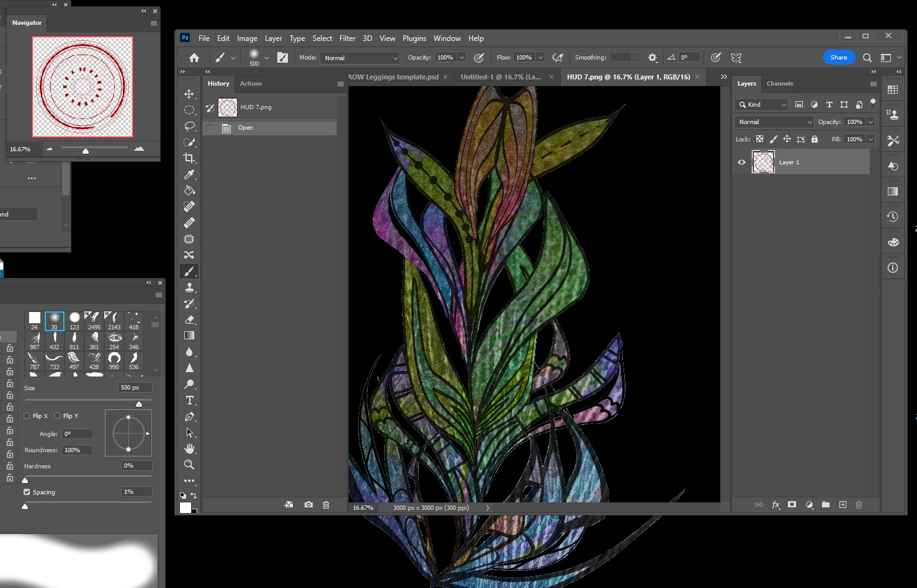Image resolution: width=917 pixels, height=588 pixels.
Task: Add a layer mask
Action: (792, 505)
